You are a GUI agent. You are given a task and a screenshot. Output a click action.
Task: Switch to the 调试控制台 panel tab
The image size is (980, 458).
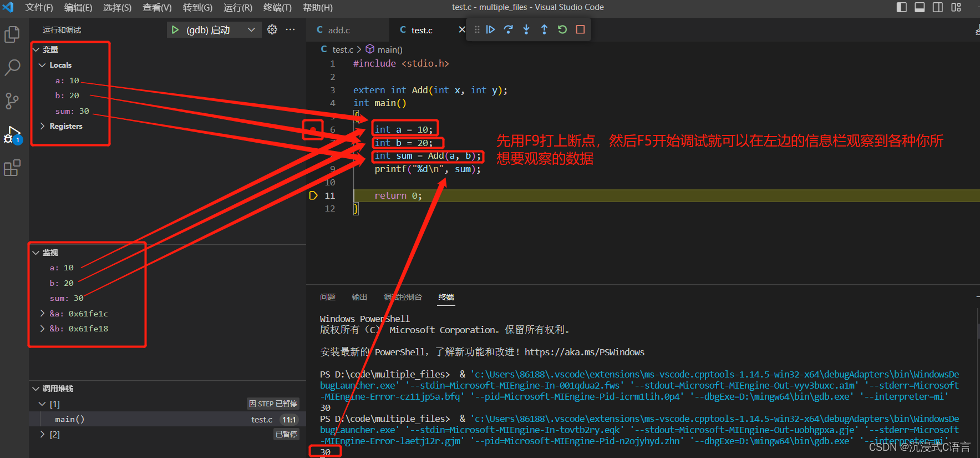tap(403, 297)
